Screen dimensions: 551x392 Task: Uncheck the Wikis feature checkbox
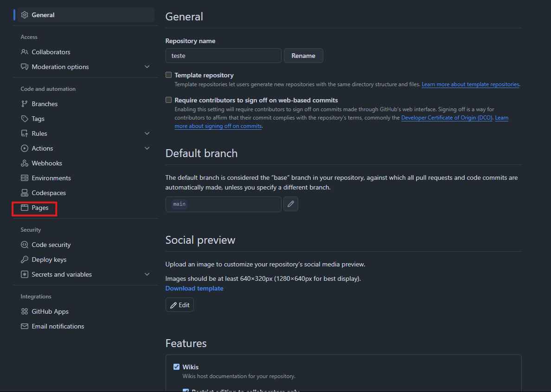tap(176, 367)
